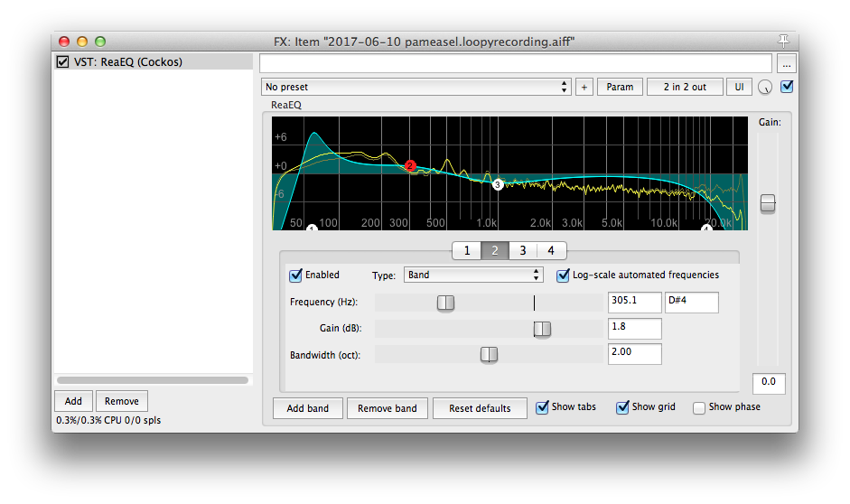The height and width of the screenshot is (504, 850).
Task: Click the CPU usage status text
Action: coord(108,421)
